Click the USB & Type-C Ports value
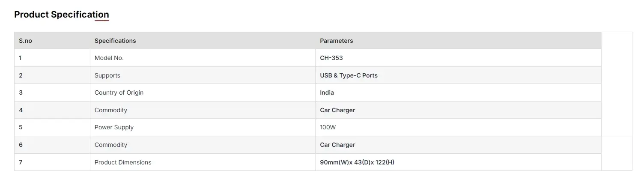 point(349,75)
